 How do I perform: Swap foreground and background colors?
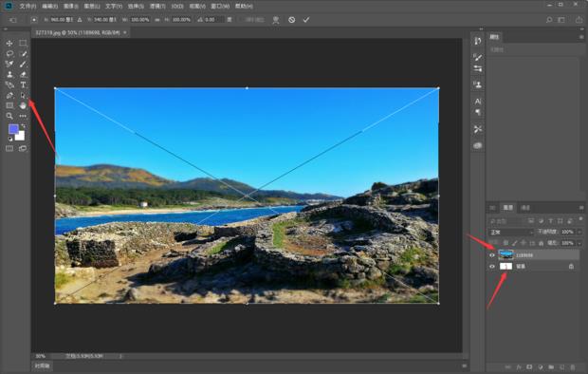click(x=24, y=126)
